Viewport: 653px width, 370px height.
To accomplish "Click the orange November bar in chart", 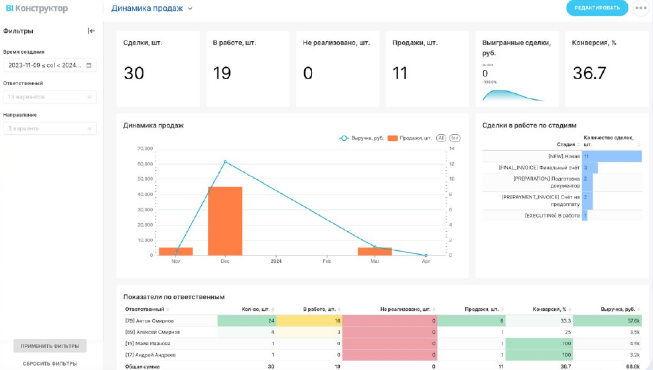I will [176, 251].
